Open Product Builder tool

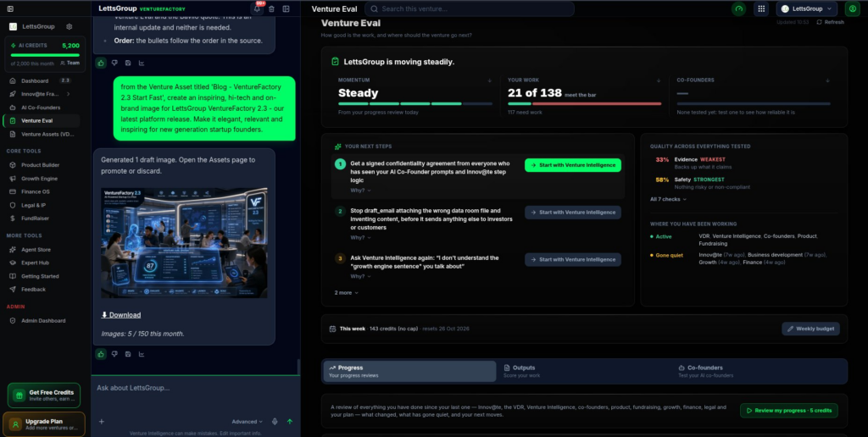pos(41,165)
